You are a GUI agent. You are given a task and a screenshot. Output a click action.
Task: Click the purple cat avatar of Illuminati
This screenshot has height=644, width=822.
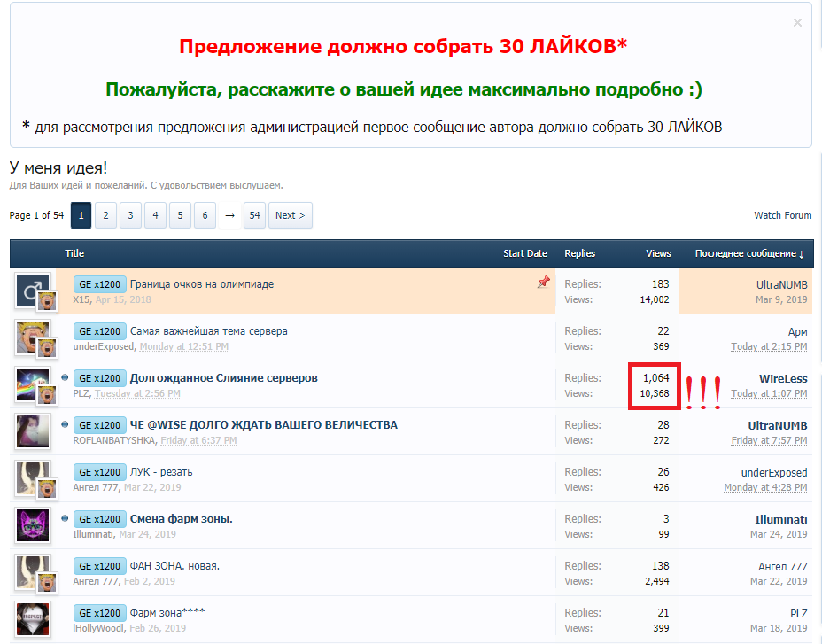pos(33,524)
